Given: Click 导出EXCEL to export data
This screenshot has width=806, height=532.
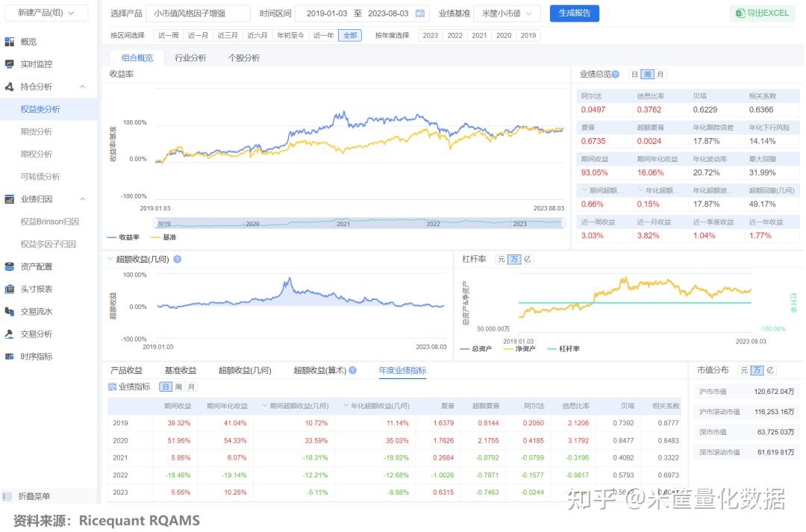Looking at the screenshot, I should click(762, 13).
